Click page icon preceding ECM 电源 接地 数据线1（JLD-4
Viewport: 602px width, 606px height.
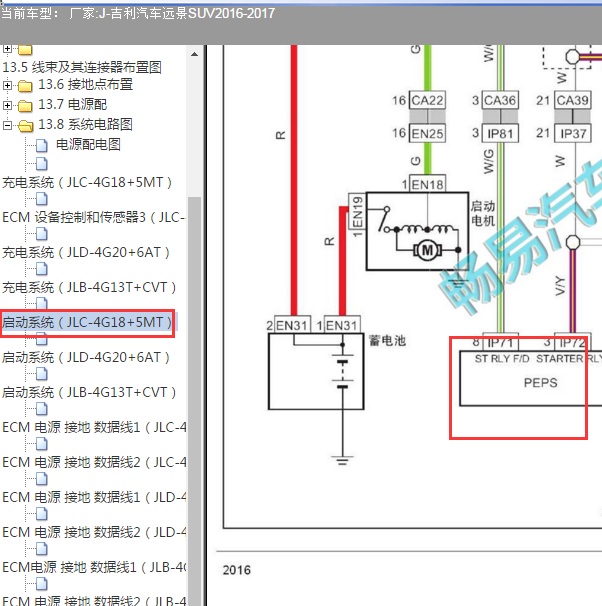pos(42,479)
